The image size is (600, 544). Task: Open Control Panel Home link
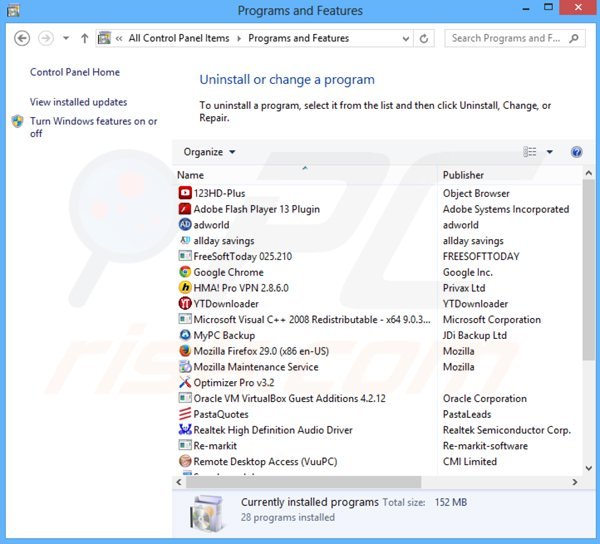(75, 72)
